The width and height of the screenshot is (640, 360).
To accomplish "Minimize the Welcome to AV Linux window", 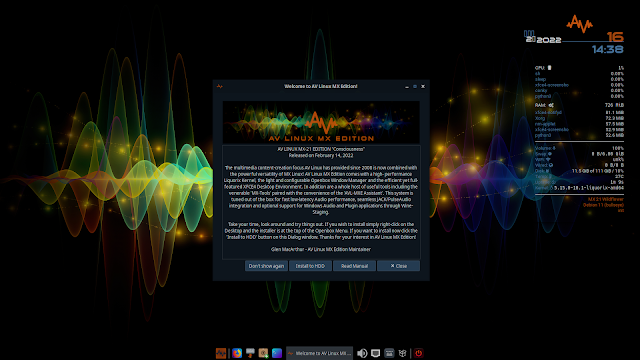I will [407, 87].
